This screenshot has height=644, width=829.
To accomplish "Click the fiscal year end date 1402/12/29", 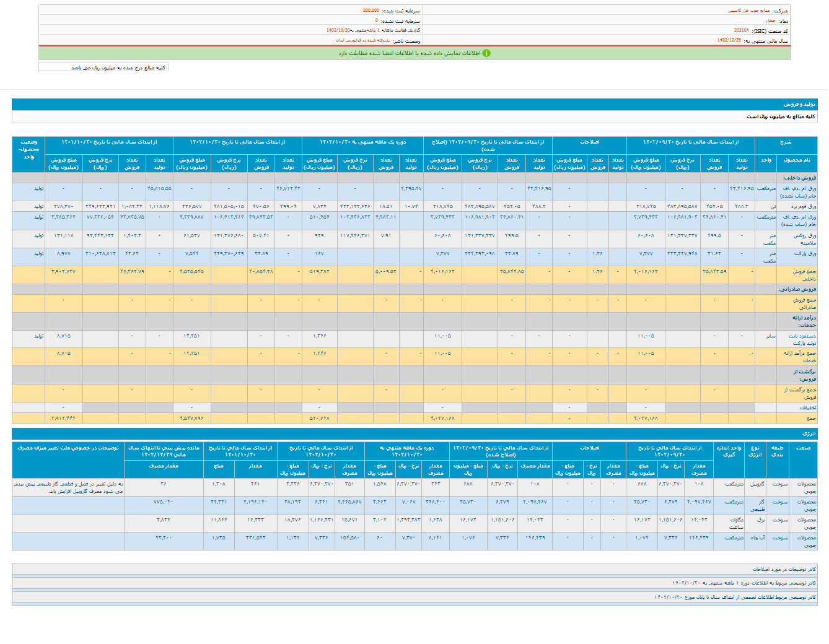I will [729, 40].
